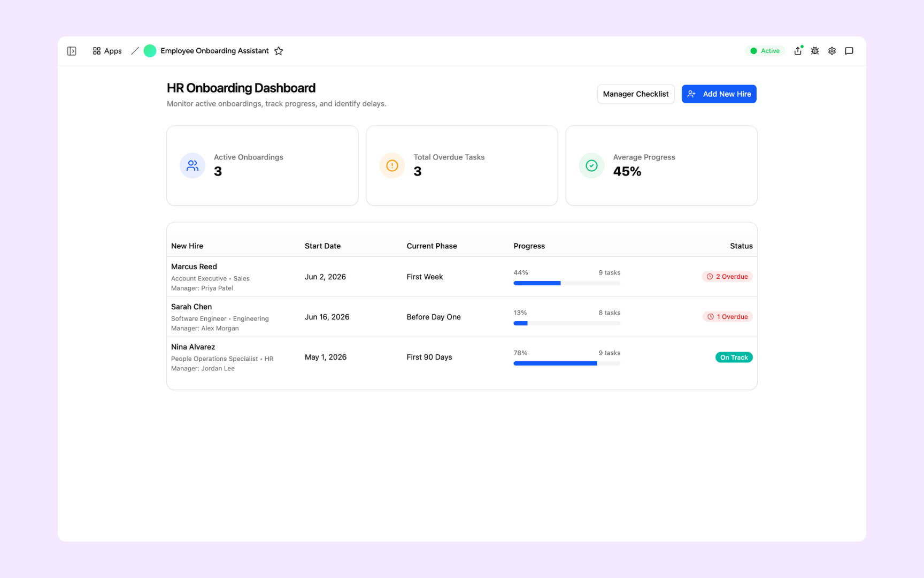924x578 pixels.
Task: Click Manager: Alex Morgan text
Action: coord(205,328)
